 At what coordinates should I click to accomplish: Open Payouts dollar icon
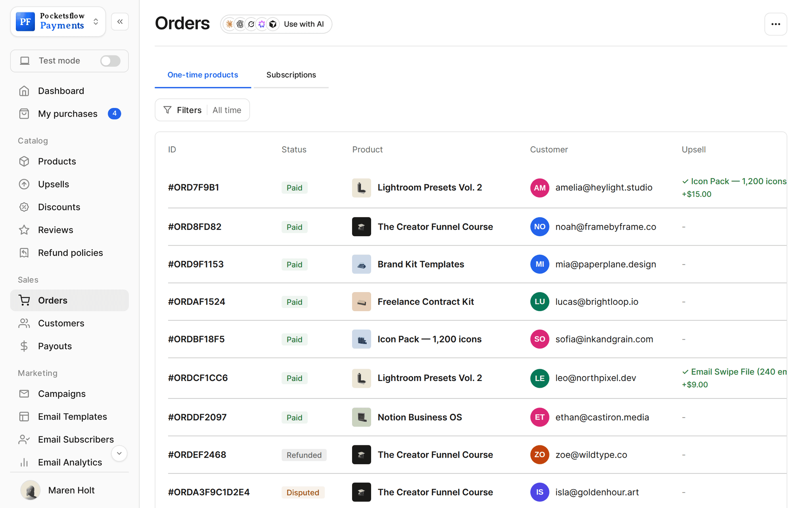click(x=24, y=346)
